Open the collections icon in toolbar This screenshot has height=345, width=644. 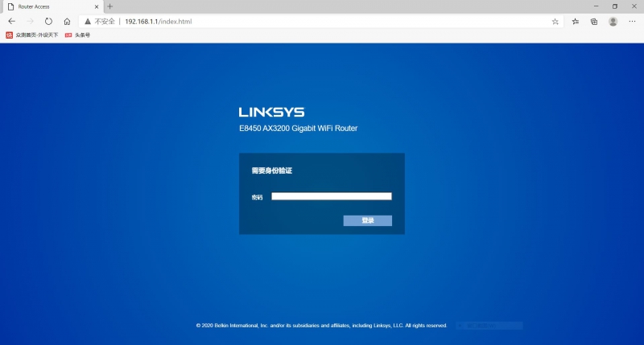pos(594,22)
